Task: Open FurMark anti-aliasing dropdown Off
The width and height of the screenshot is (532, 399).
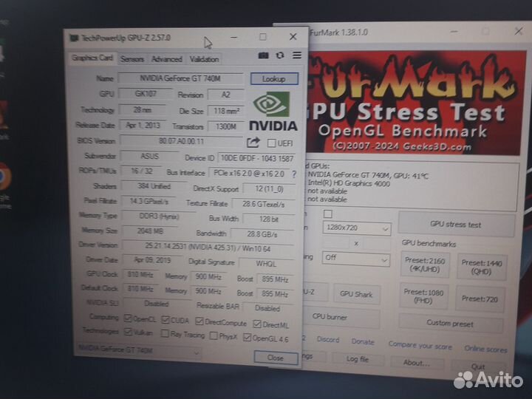Action: pos(355,259)
